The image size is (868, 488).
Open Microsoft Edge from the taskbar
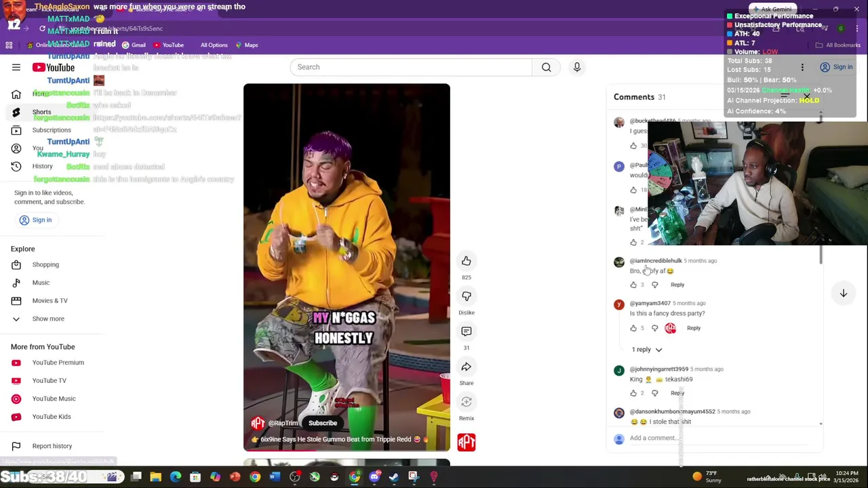(x=176, y=477)
